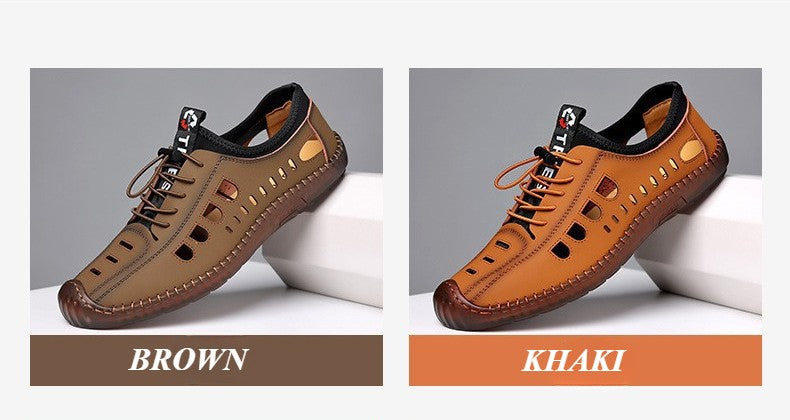The width and height of the screenshot is (790, 420).
Task: Click the dark rubber toe cap of khaki shoe
Action: (456, 307)
